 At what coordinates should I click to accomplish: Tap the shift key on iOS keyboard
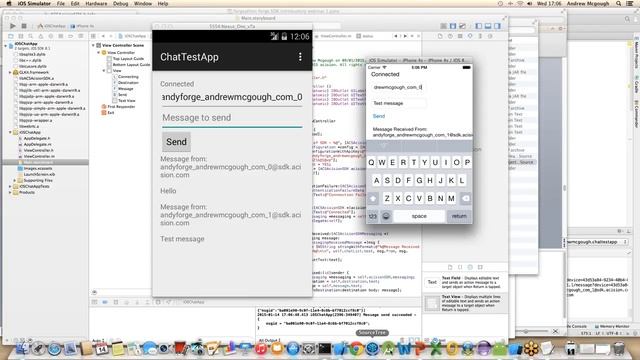[373, 198]
